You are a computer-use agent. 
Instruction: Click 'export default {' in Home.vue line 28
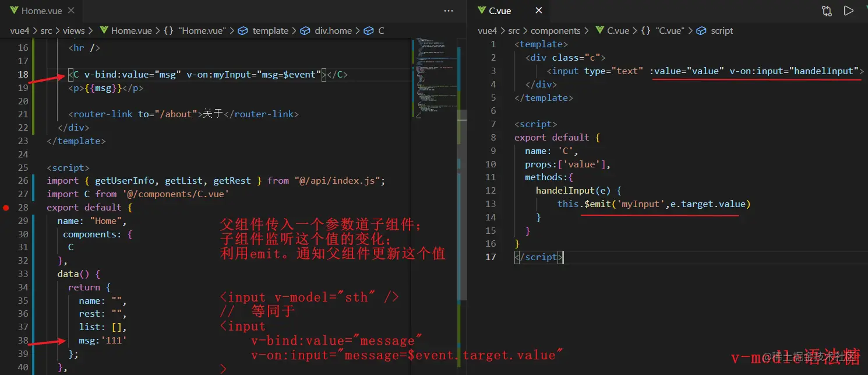point(90,208)
